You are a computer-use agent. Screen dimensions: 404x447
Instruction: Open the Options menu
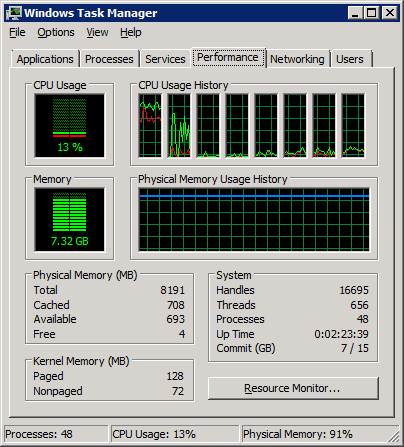point(56,32)
